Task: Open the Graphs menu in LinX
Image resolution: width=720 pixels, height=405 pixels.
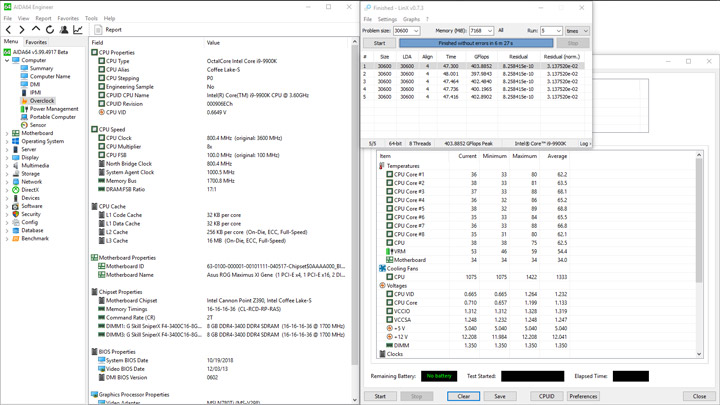Action: pyautogui.click(x=411, y=19)
